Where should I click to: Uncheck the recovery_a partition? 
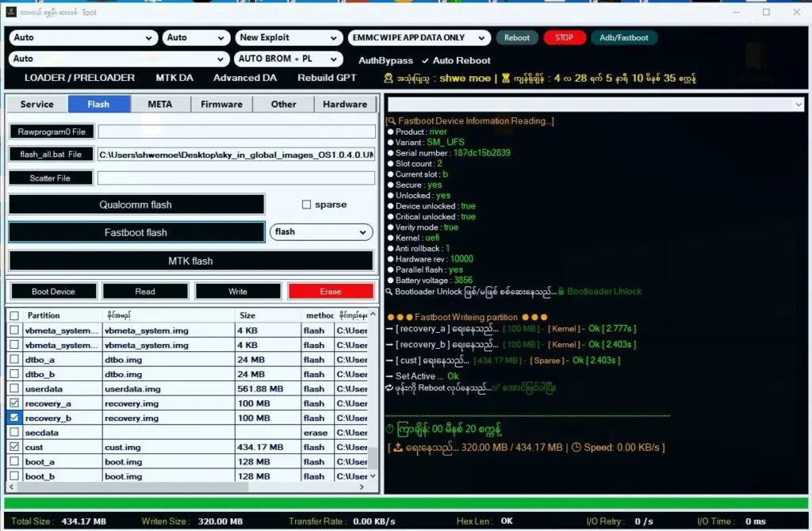13,403
